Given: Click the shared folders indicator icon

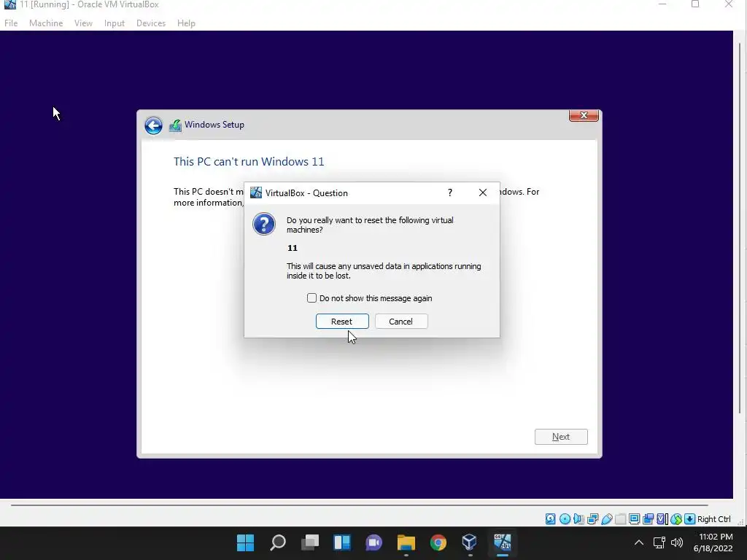Looking at the screenshot, I should pos(620,519).
